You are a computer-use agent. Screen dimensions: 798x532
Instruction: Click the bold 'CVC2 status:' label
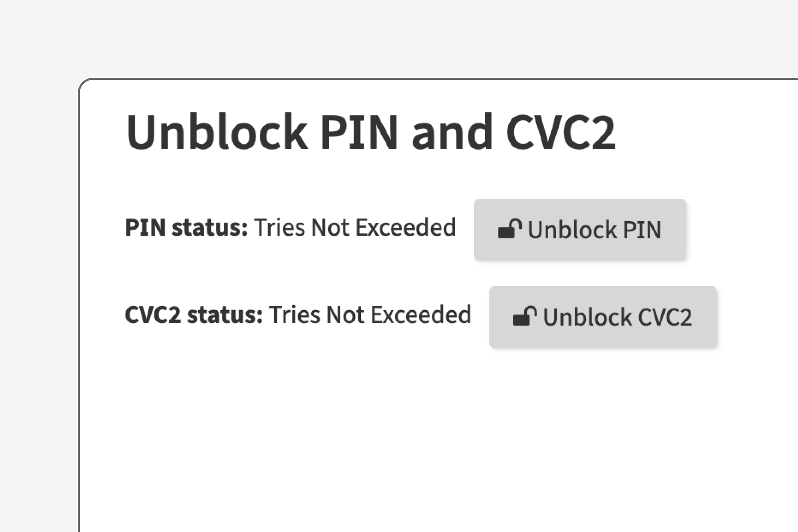pyautogui.click(x=194, y=315)
